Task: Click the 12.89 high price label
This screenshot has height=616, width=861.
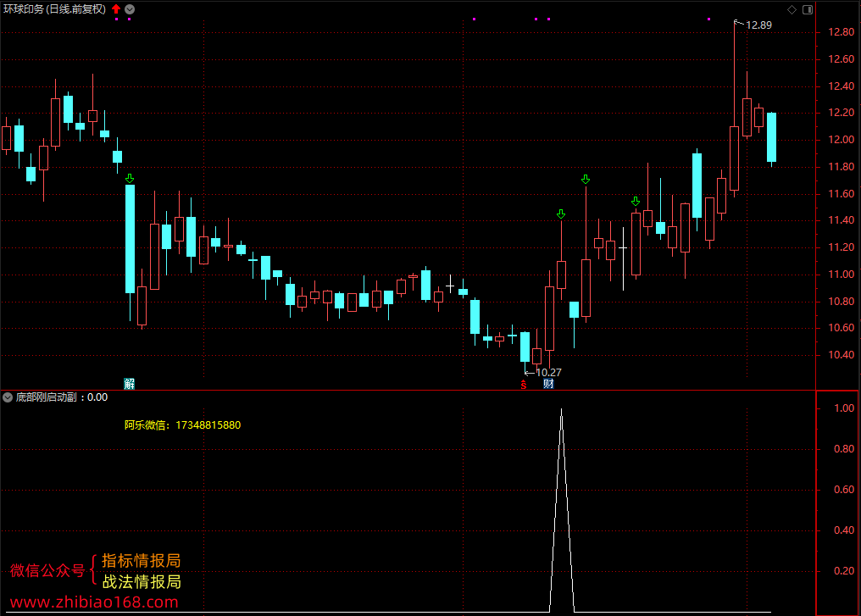Action: pos(758,25)
